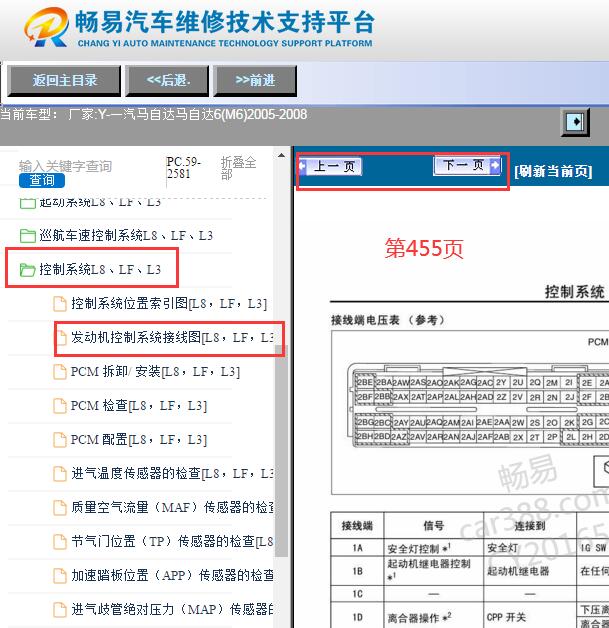Go to previous page with 上一页
The image size is (609, 628).
tap(330, 166)
